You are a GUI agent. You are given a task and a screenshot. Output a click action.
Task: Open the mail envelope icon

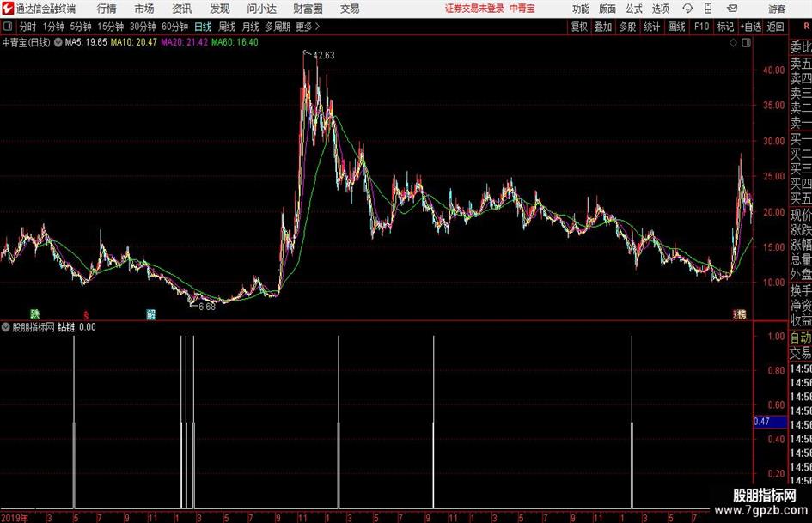point(732,9)
